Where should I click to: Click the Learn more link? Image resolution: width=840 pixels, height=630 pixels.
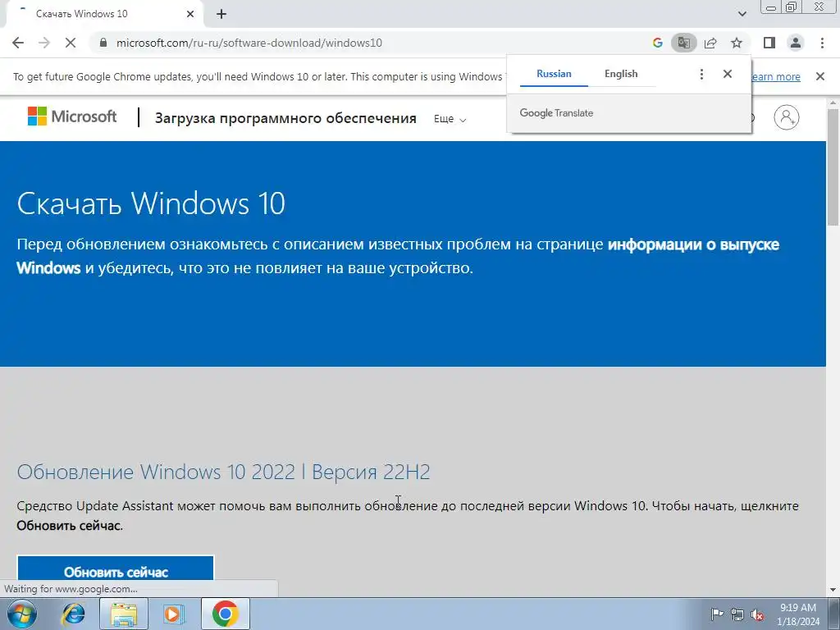pos(776,76)
